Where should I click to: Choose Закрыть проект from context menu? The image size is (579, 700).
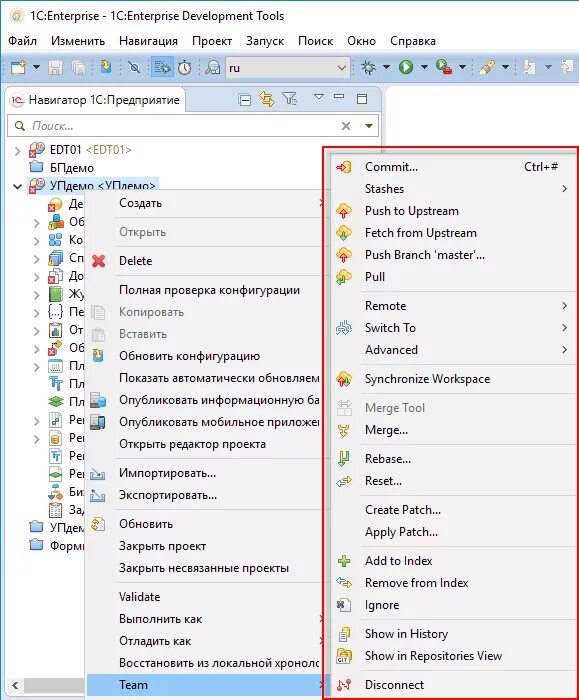[205, 546]
